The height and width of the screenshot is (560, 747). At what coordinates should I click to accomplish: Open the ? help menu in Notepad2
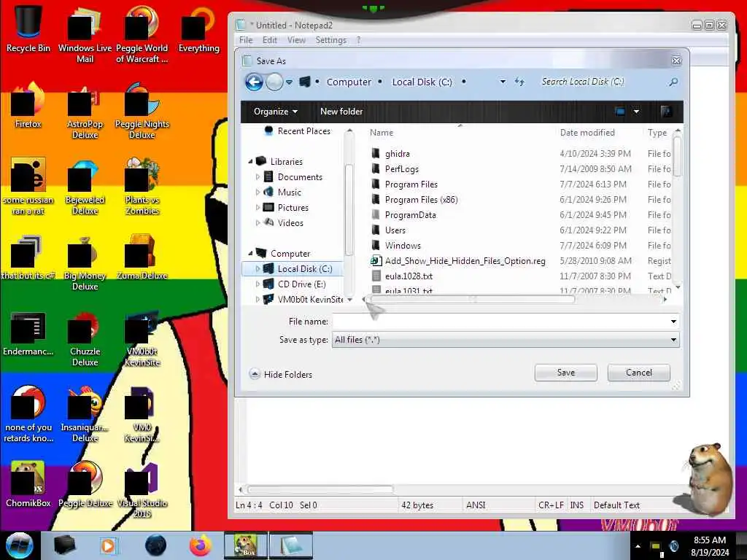[x=359, y=40]
